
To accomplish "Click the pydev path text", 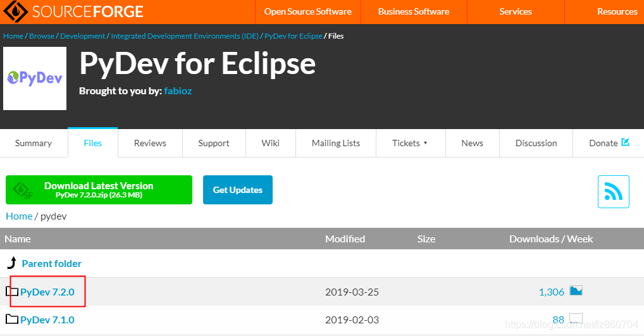I will (53, 216).
